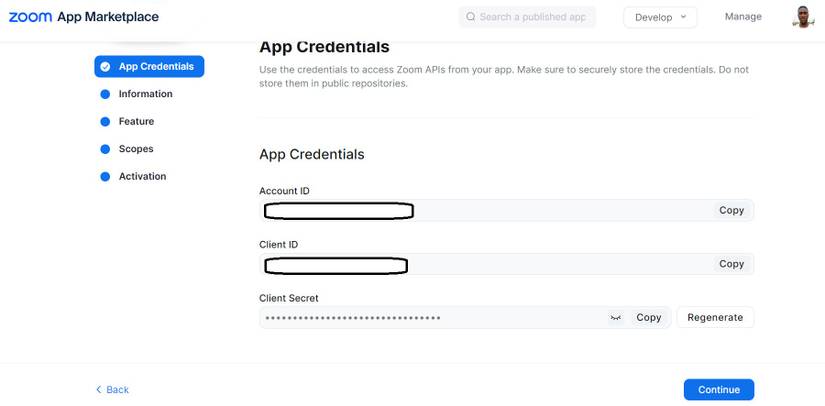The height and width of the screenshot is (406, 825).
Task: Expand the Develop dropdown menu
Action: (660, 17)
